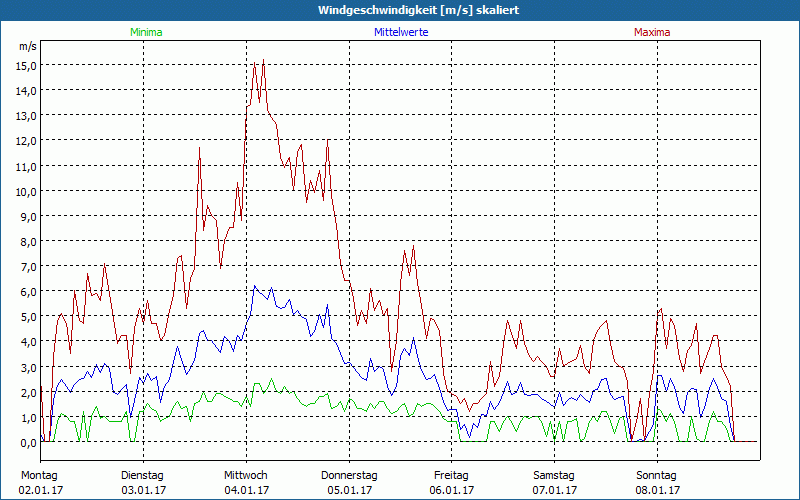Select the 04.01.17 date label
Viewport: 800px width, 500px height.
coord(246,490)
